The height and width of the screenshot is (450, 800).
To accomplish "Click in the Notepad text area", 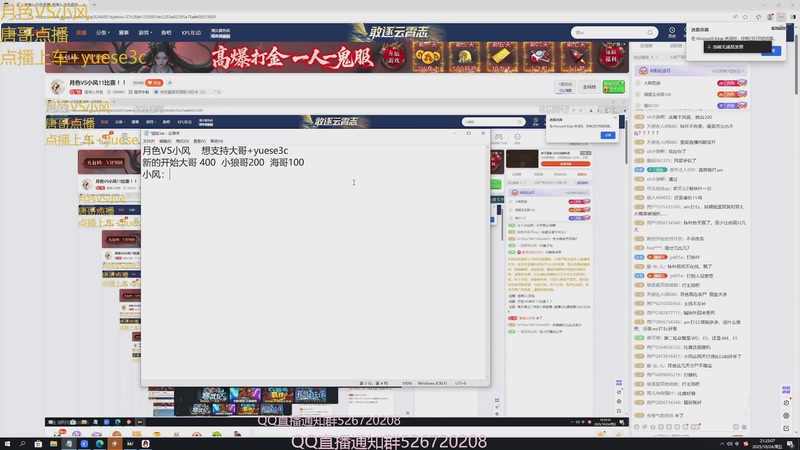I will coord(314,262).
